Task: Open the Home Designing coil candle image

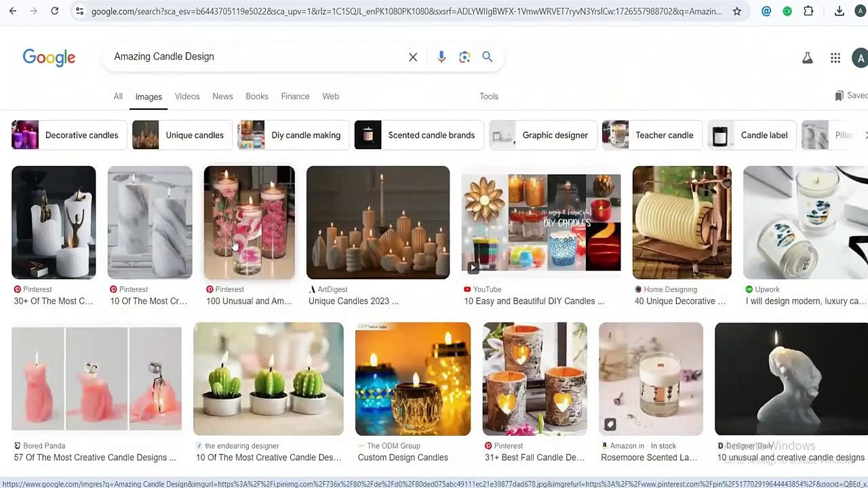Action: (682, 222)
